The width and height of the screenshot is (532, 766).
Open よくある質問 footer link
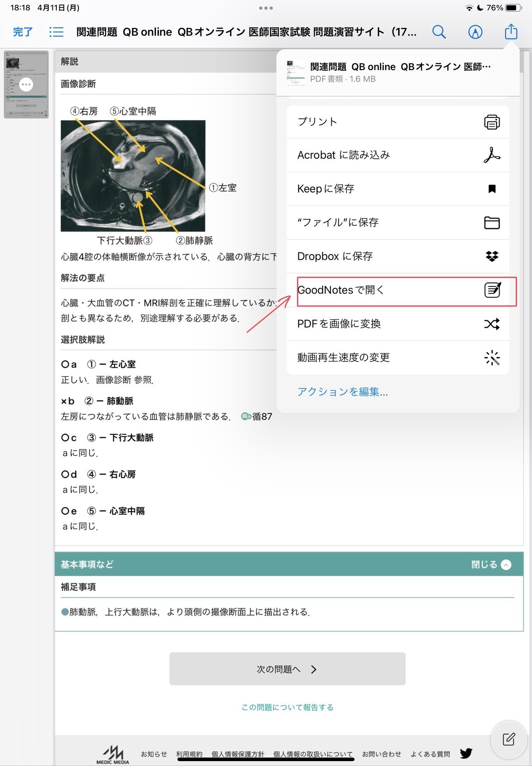[x=430, y=754]
